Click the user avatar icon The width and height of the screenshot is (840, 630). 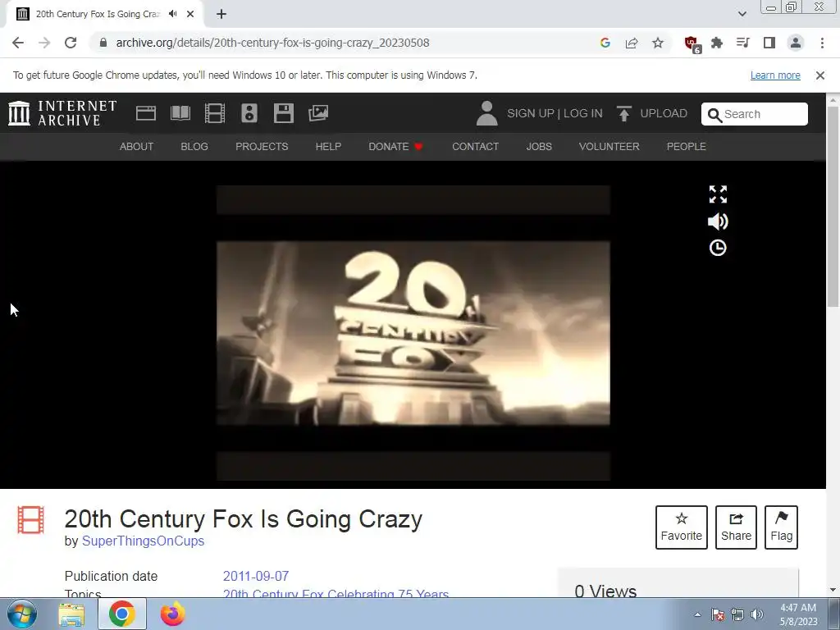[x=487, y=113]
